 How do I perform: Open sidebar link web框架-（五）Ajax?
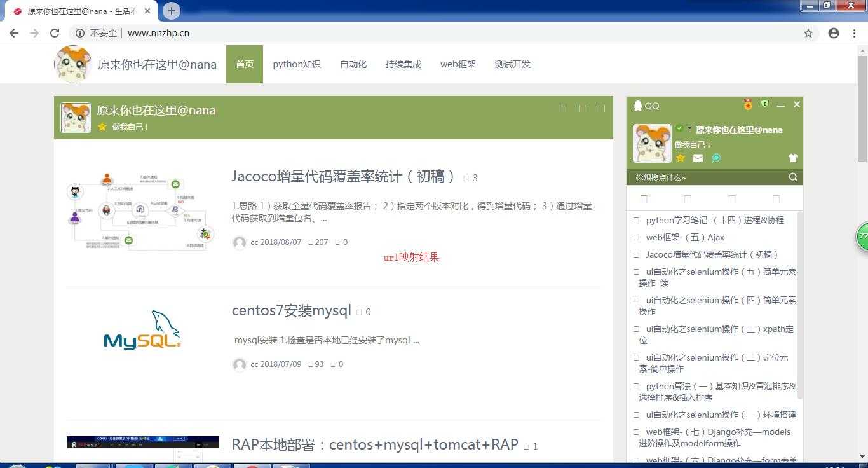click(x=685, y=237)
